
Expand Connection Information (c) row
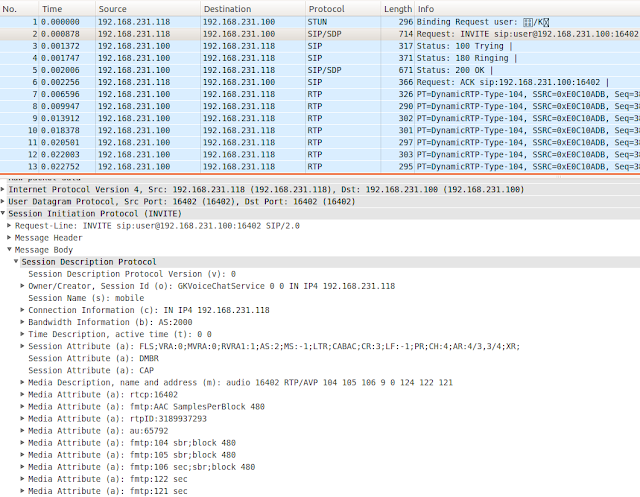coord(22,310)
